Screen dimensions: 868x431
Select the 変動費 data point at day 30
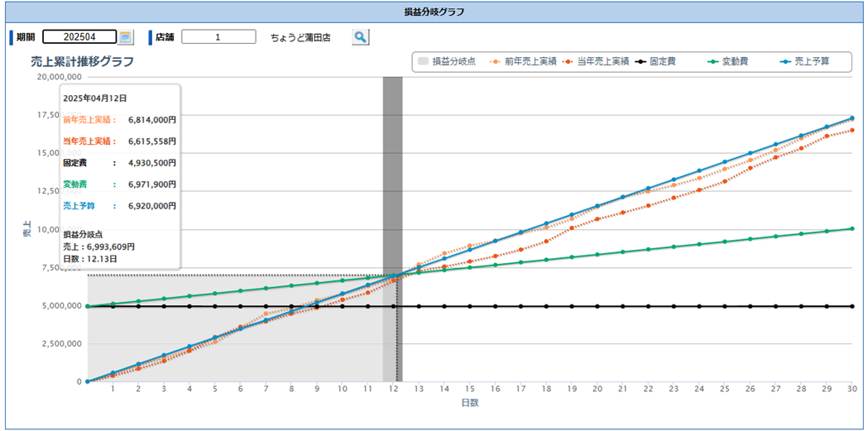click(851, 229)
